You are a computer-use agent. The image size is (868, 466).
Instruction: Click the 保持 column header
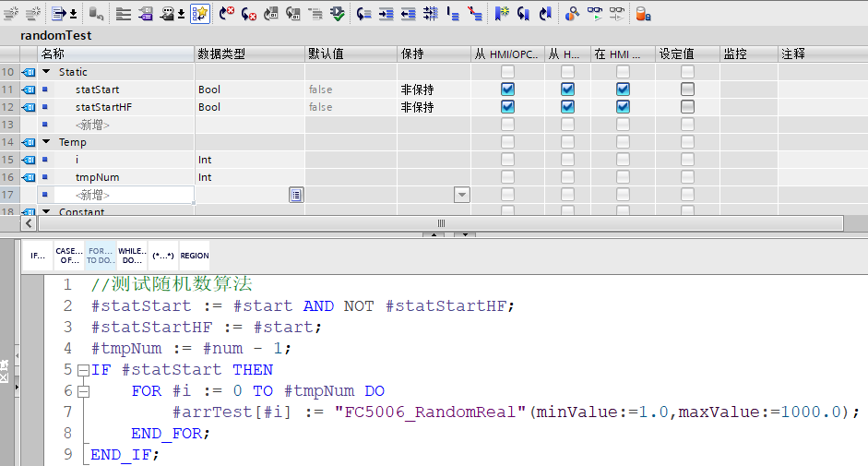[x=434, y=54]
